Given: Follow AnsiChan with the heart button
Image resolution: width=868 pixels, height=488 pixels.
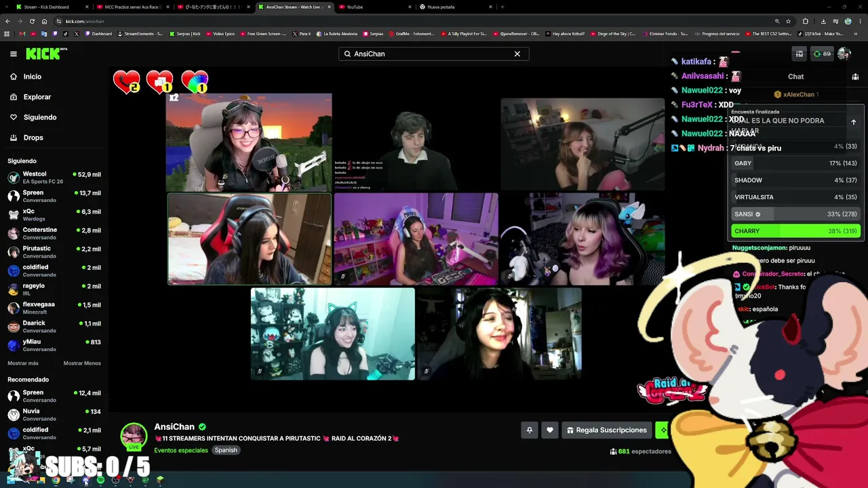Looking at the screenshot, I should pyautogui.click(x=550, y=430).
